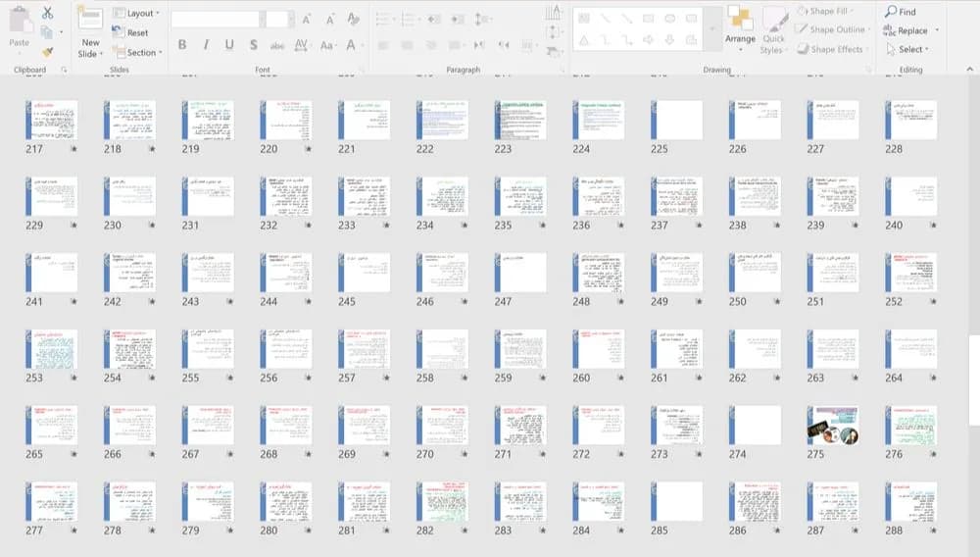
Task: Collapse the ribbon with the chevron
Action: (969, 69)
